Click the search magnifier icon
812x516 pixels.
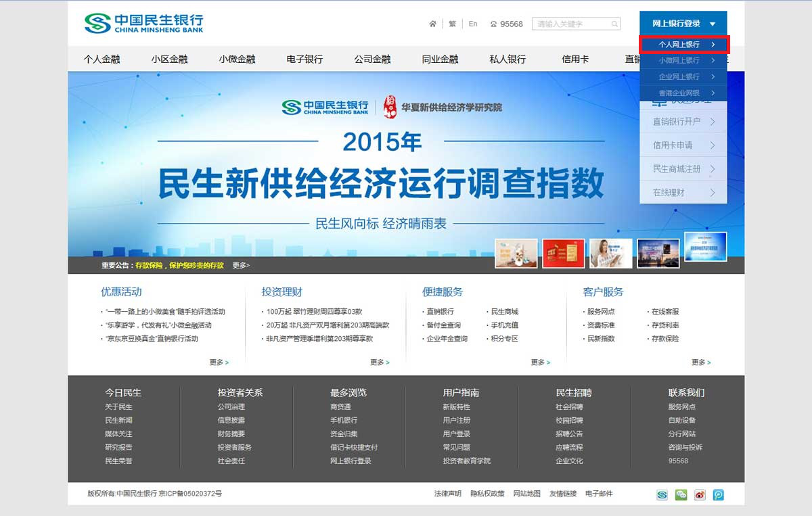614,24
